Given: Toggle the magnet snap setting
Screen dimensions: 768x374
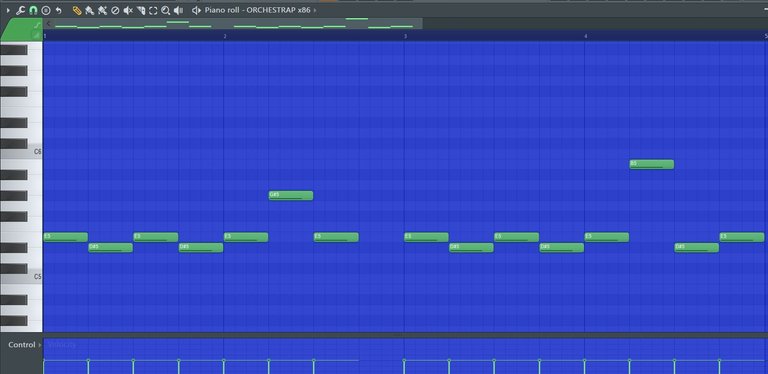Looking at the screenshot, I should pyautogui.click(x=33, y=10).
